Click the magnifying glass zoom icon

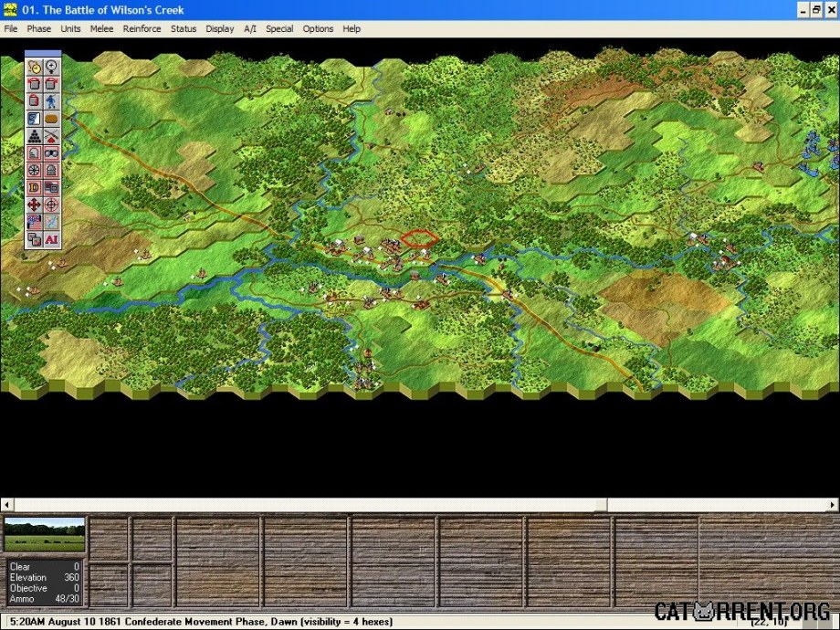click(51, 67)
